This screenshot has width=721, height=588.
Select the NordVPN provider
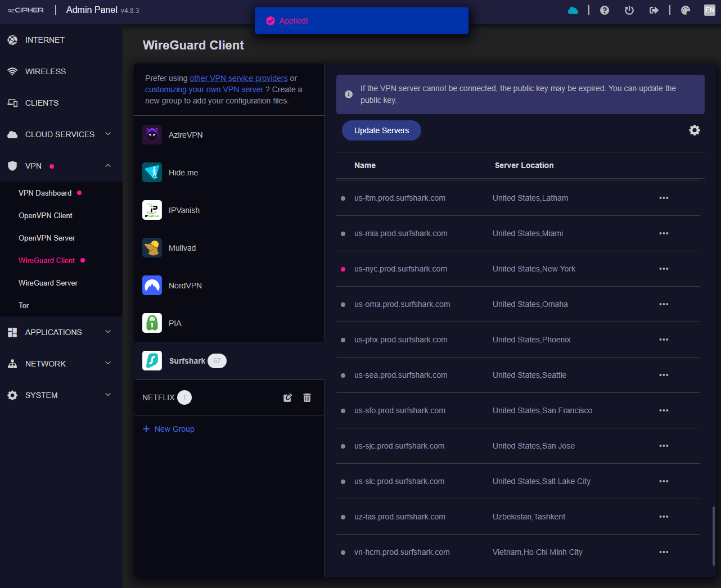185,286
